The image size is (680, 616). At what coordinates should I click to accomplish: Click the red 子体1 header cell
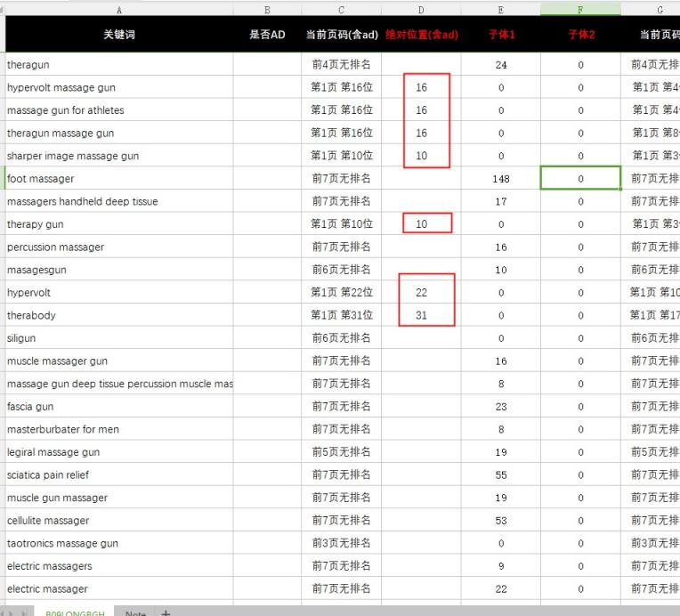coord(501,34)
